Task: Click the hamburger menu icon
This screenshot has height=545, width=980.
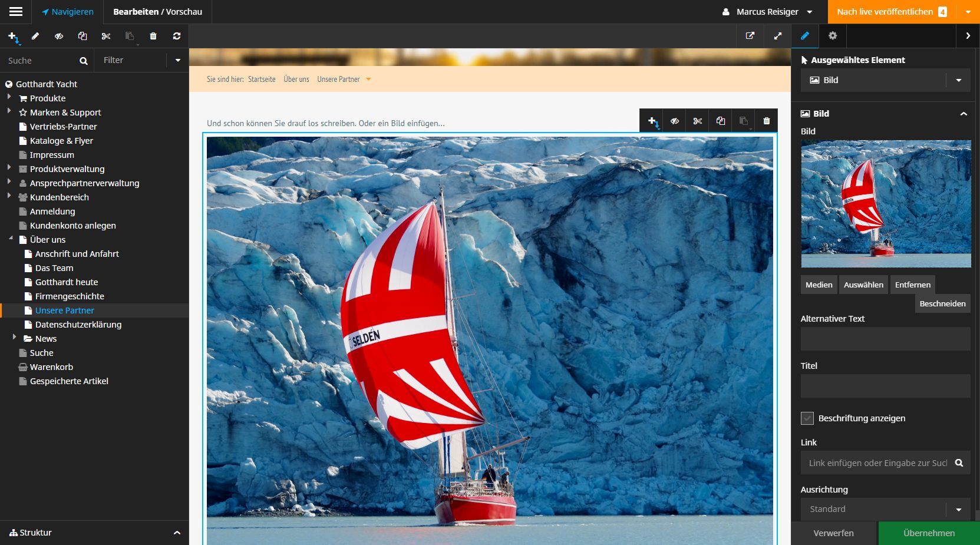Action: 16,12
